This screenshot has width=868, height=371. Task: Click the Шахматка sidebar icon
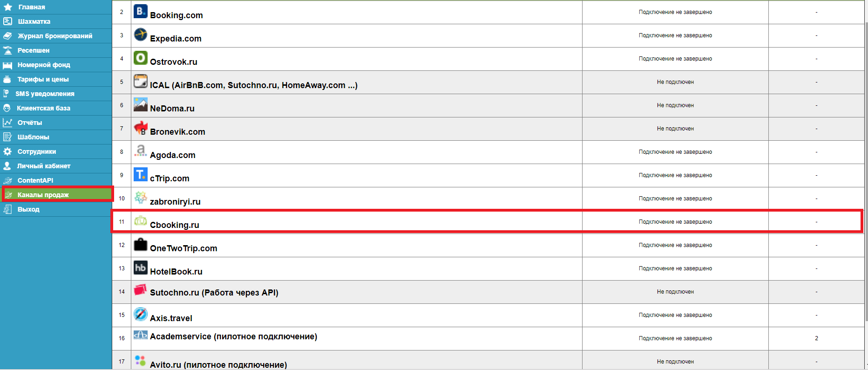(x=7, y=21)
